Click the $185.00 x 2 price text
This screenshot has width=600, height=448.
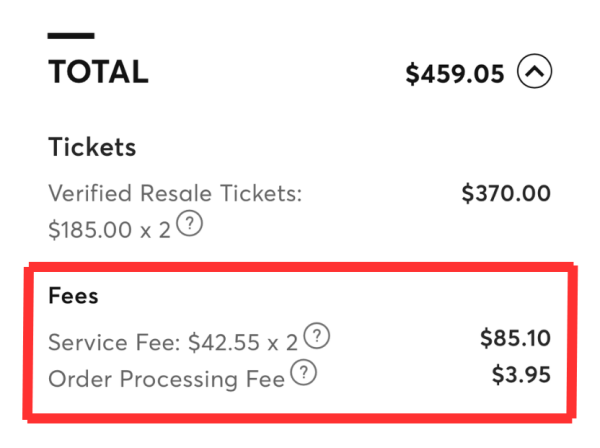tap(109, 230)
